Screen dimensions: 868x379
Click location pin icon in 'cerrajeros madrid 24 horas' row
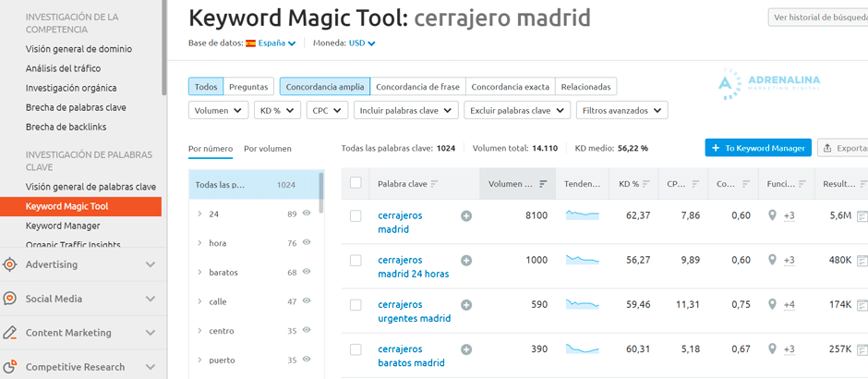pos(772,260)
